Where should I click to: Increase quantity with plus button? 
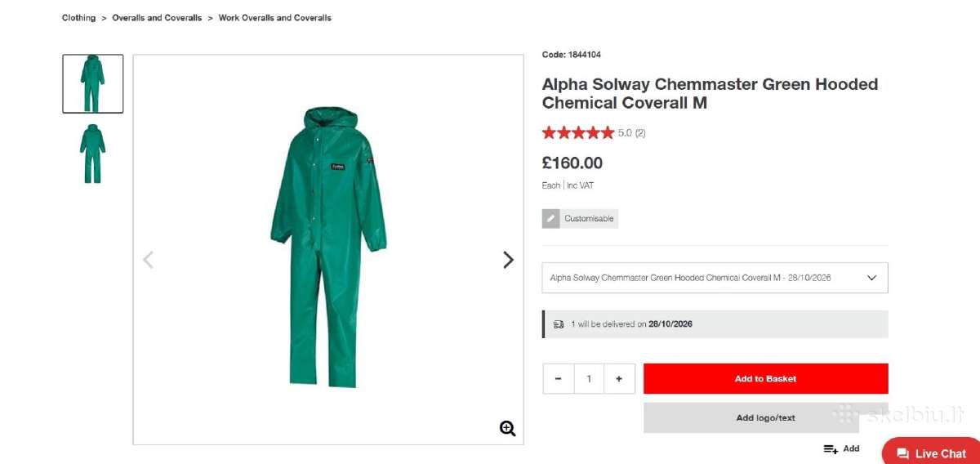pos(619,379)
